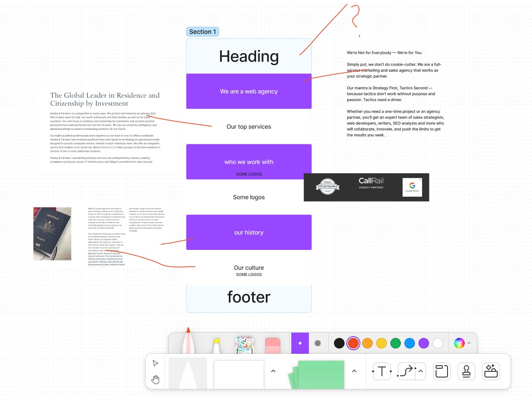Open the widgets and templates tool
The image size is (532, 396).
click(x=491, y=372)
